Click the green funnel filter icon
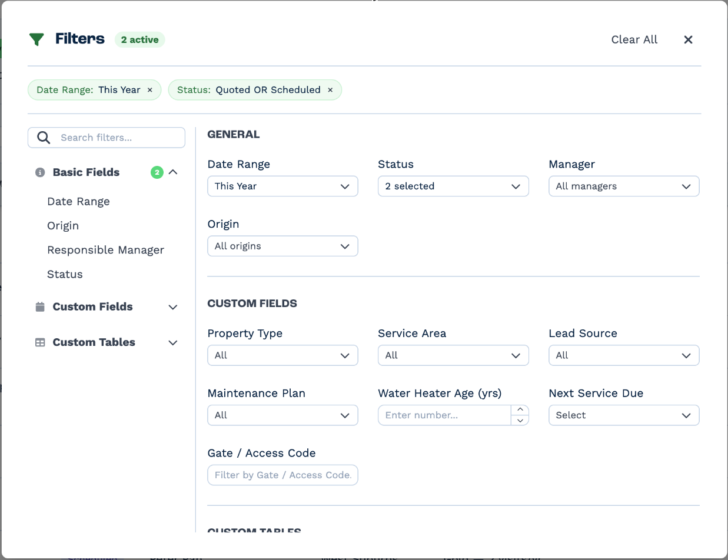This screenshot has width=728, height=560. point(36,39)
